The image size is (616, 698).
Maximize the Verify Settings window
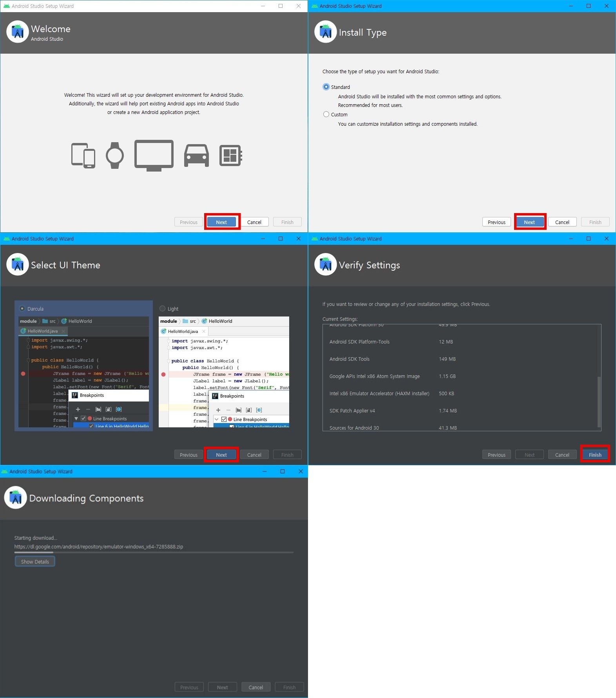click(589, 239)
